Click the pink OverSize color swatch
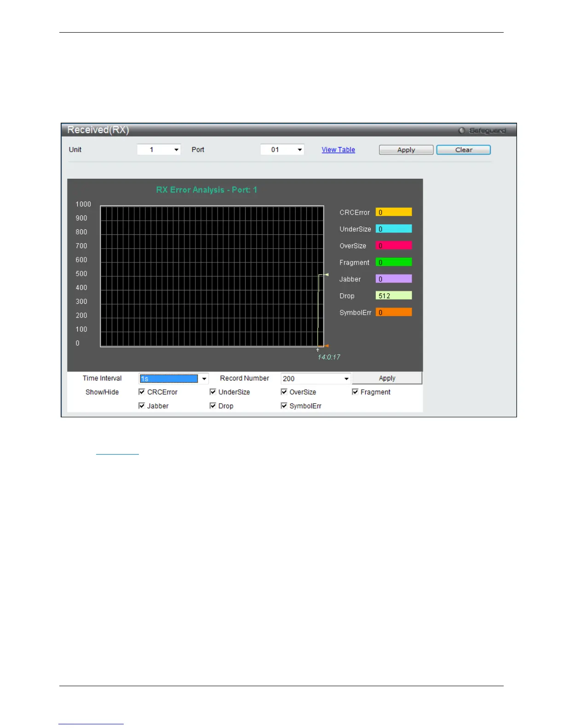 [394, 246]
